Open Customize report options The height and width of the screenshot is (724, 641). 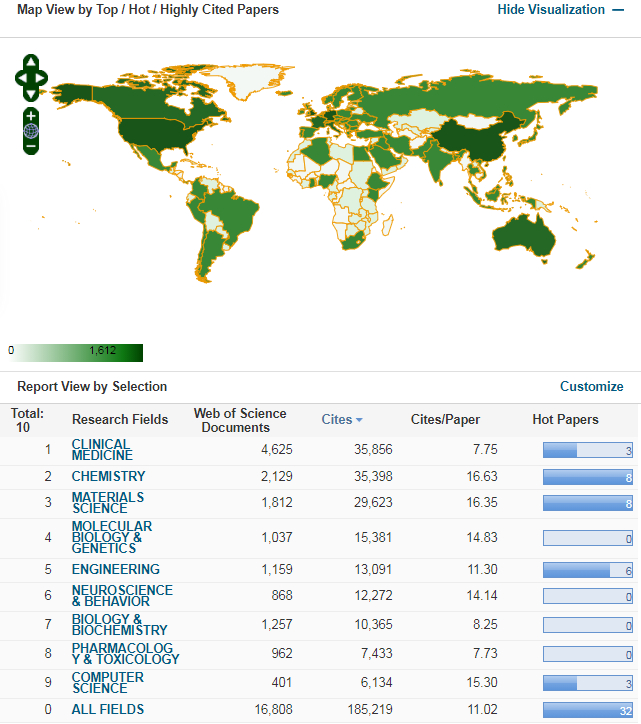point(592,386)
